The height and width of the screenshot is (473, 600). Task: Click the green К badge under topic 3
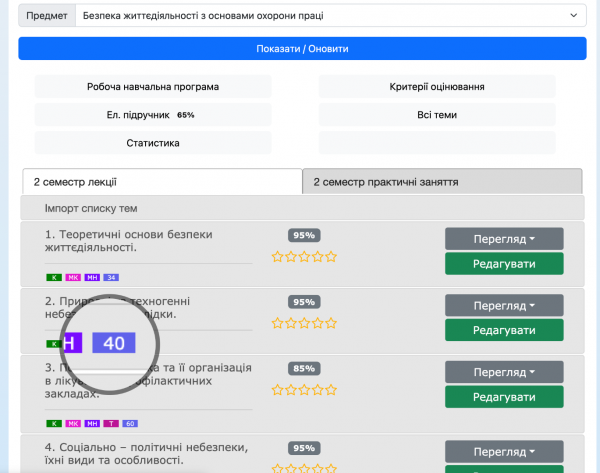[54, 424]
